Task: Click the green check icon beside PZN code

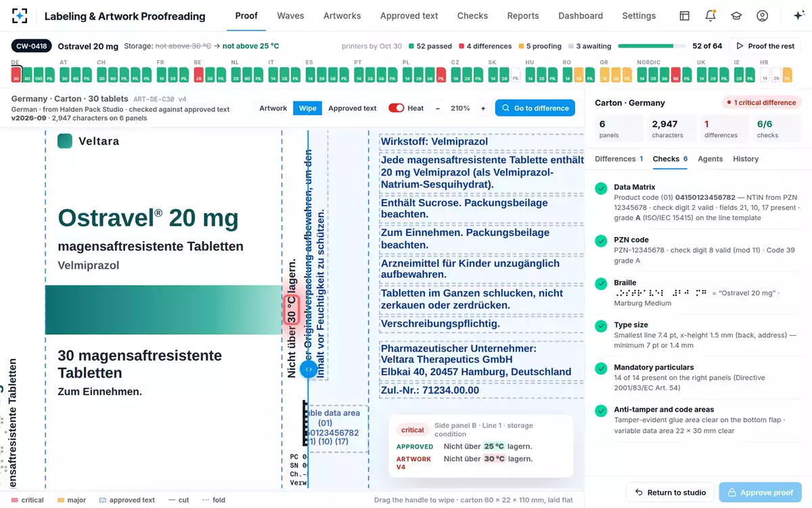Action: point(601,241)
